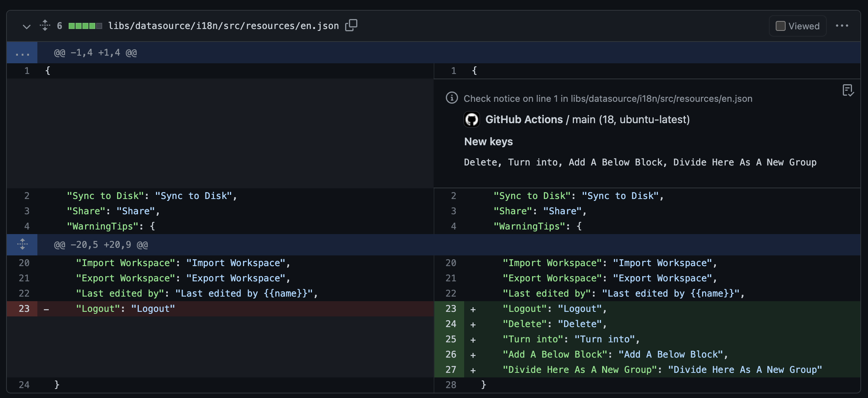
Task: Select deleted line number 23 on left
Action: (22, 308)
